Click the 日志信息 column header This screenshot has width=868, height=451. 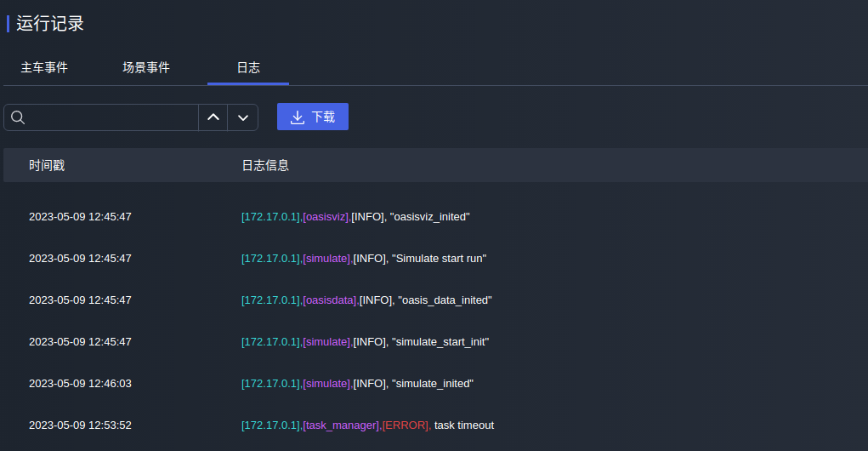coord(265,166)
